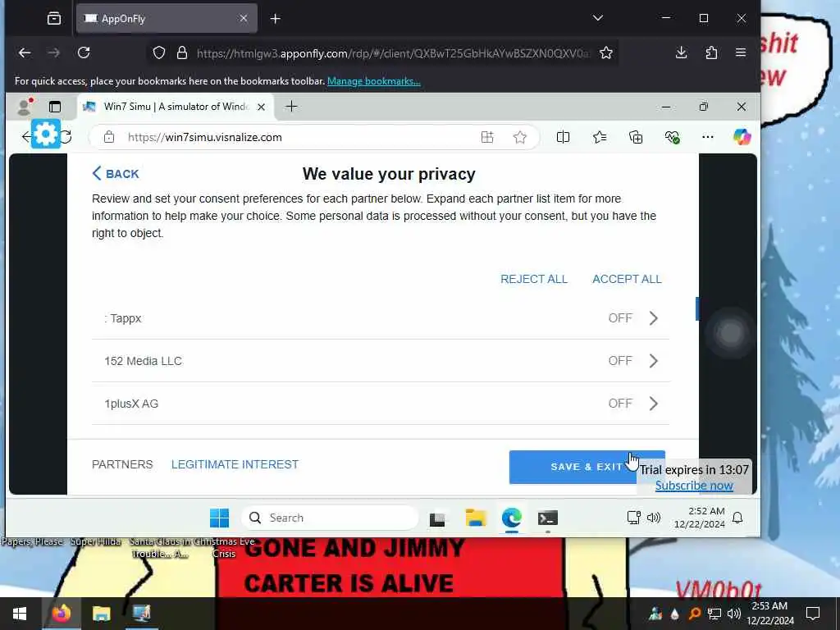840x630 pixels.
Task: Launch Copilot from Edge toolbar
Action: tap(742, 137)
